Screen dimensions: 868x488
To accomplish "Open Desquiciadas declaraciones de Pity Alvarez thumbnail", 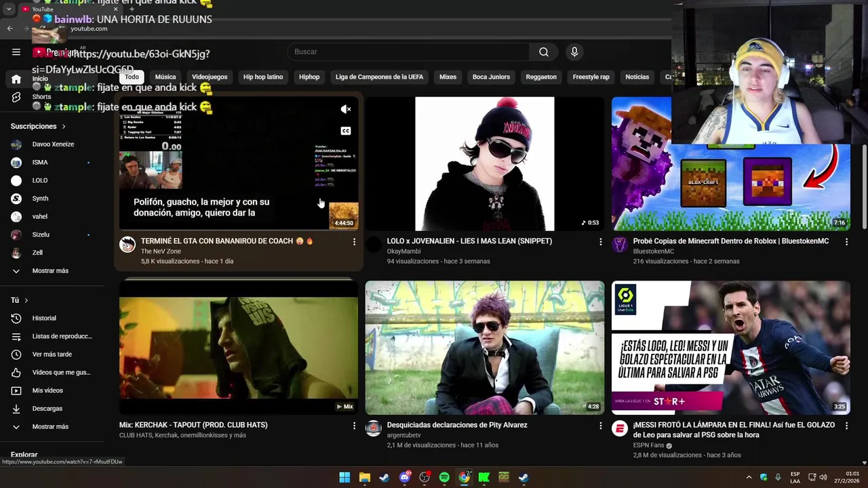I will point(485,348).
